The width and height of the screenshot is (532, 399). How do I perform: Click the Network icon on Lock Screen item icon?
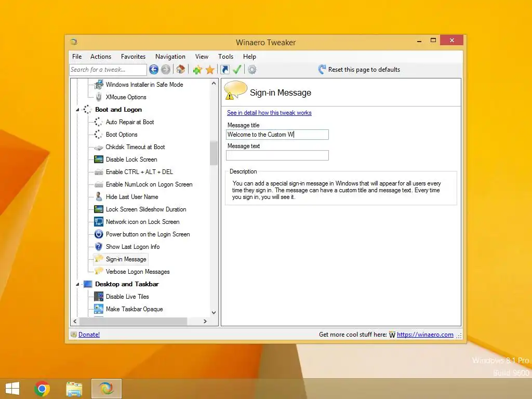point(99,222)
